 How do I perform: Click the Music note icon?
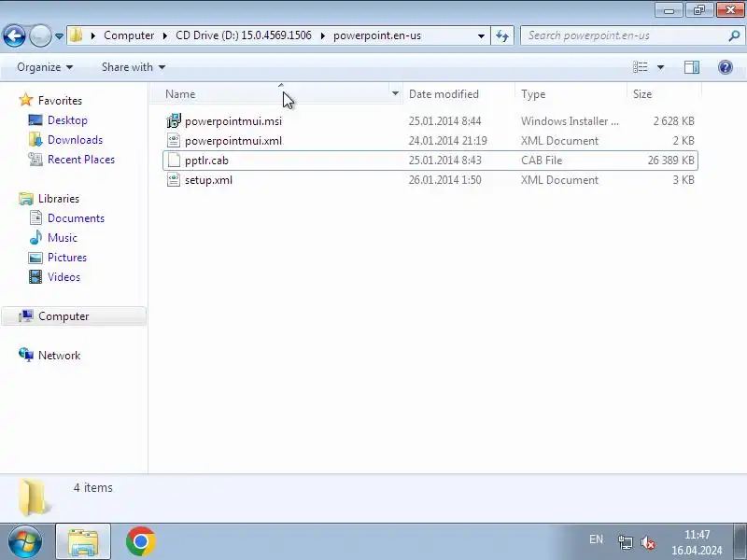pyautogui.click(x=35, y=238)
